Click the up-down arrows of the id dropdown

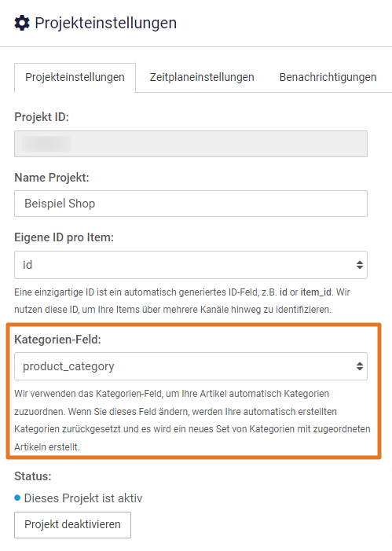(x=359, y=265)
